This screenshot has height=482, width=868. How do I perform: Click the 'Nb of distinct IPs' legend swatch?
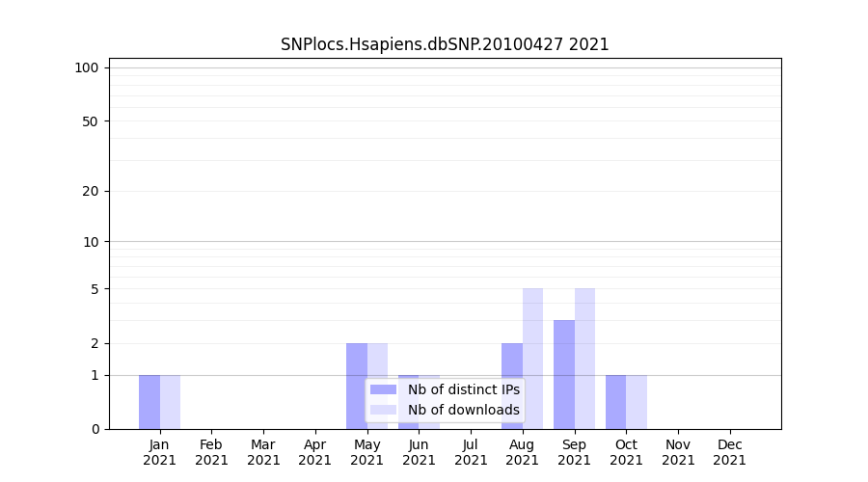tap(383, 389)
